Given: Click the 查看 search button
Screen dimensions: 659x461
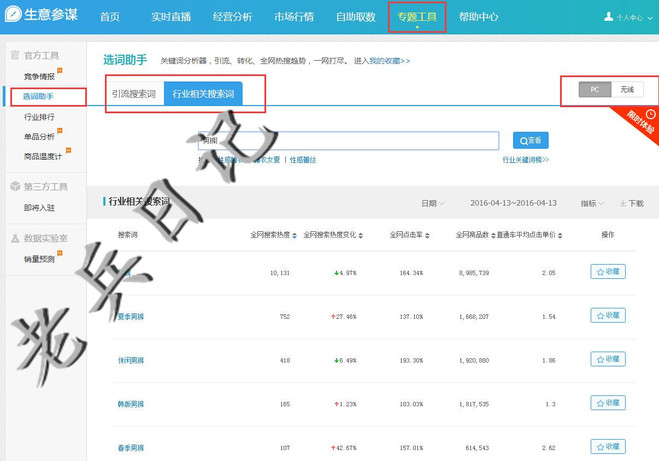Looking at the screenshot, I should pyautogui.click(x=530, y=140).
